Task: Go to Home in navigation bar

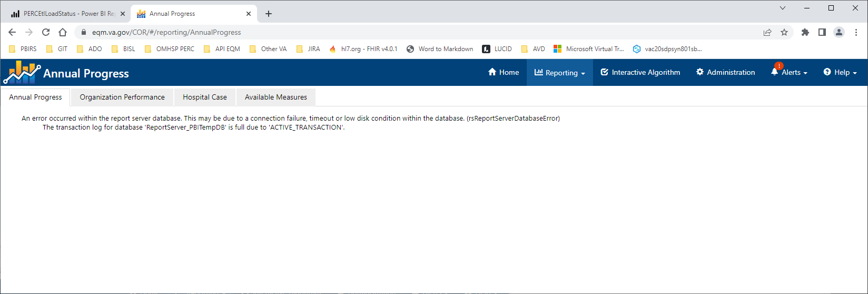Action: click(504, 73)
